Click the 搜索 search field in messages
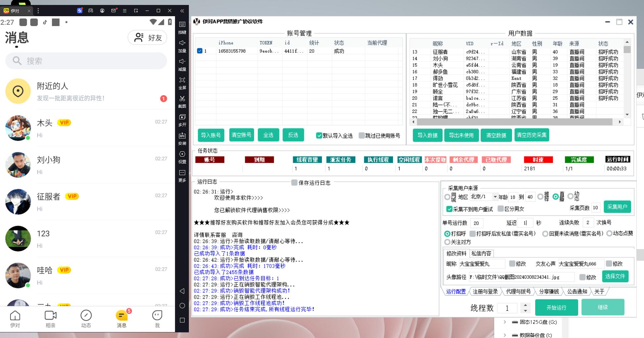Viewport: 644px width, 338px height. point(86,61)
